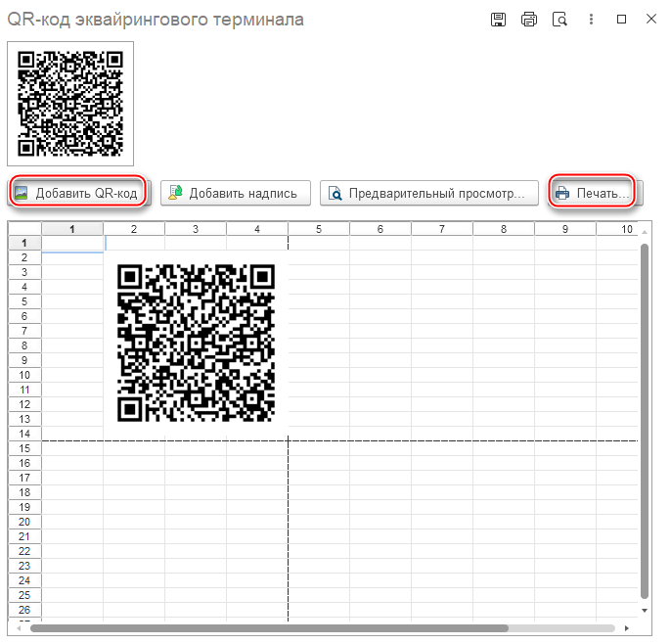This screenshot has height=644, width=671.
Task: Select column header 8
Action: pos(504,229)
